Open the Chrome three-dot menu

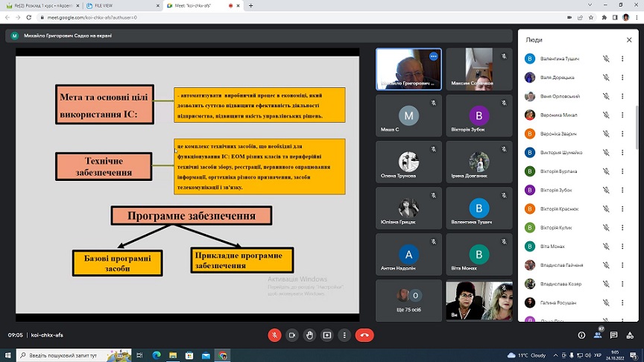pyautogui.click(x=637, y=17)
